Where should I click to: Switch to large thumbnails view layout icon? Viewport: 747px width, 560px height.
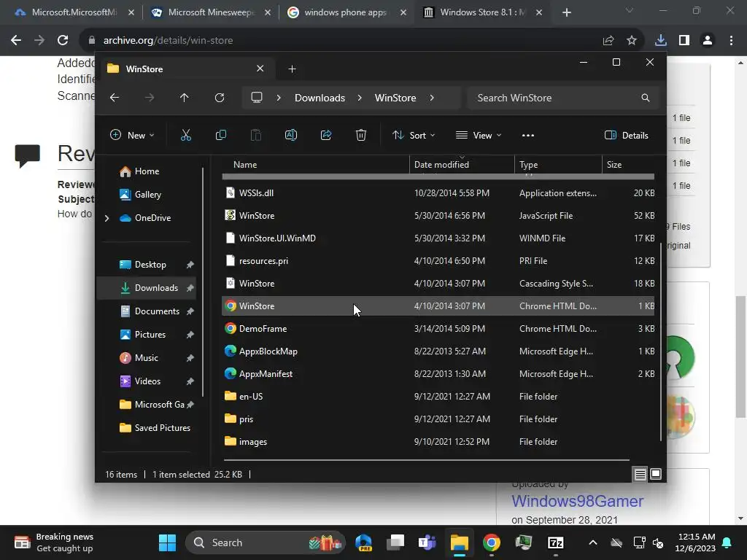tap(656, 474)
